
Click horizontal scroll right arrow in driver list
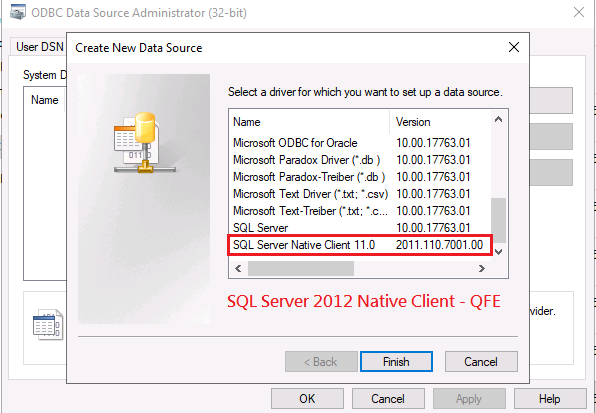[482, 269]
